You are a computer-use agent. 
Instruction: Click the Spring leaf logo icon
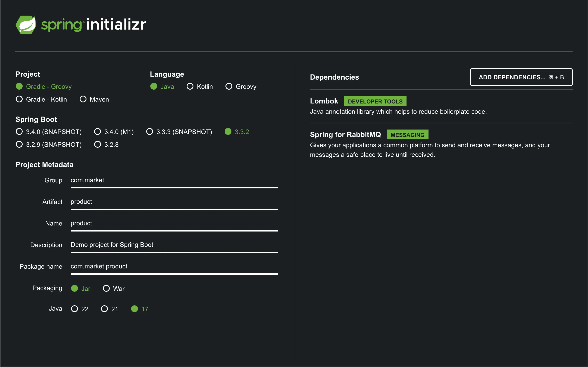[26, 25]
